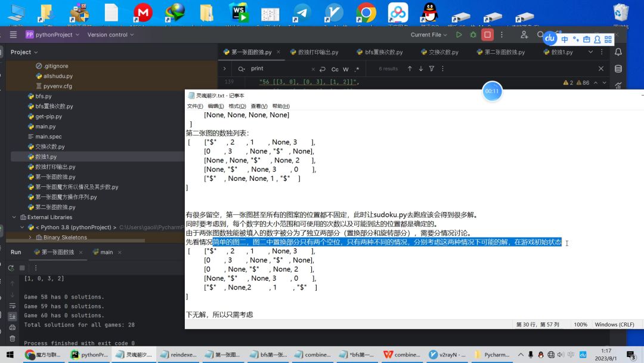Screen dimensions: 644x363
Task: Stop the running process with the red square
Action: tap(488, 35)
